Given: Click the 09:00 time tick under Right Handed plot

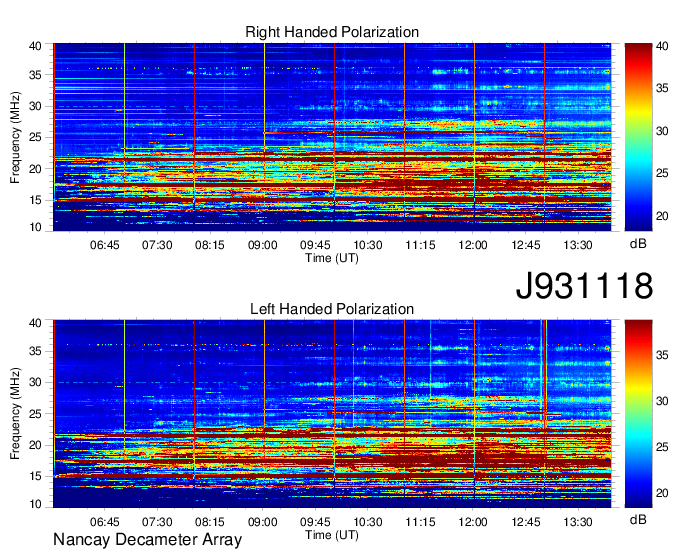Looking at the screenshot, I should (263, 245).
